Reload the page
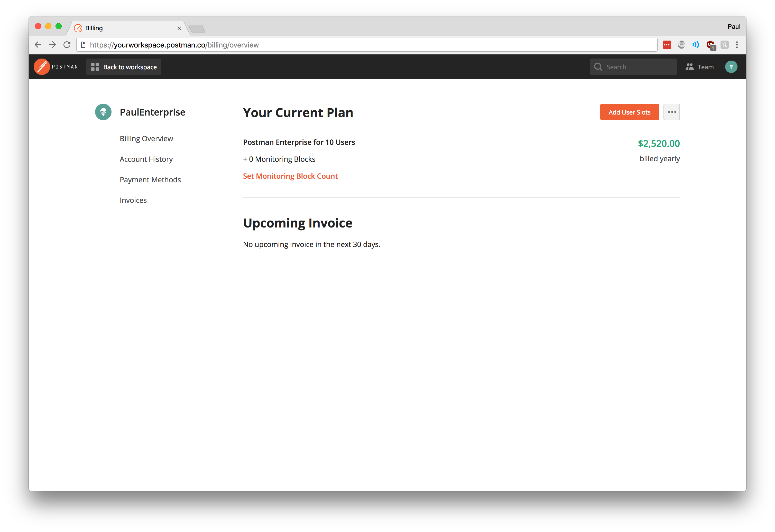Image resolution: width=775 pixels, height=532 pixels. point(67,45)
